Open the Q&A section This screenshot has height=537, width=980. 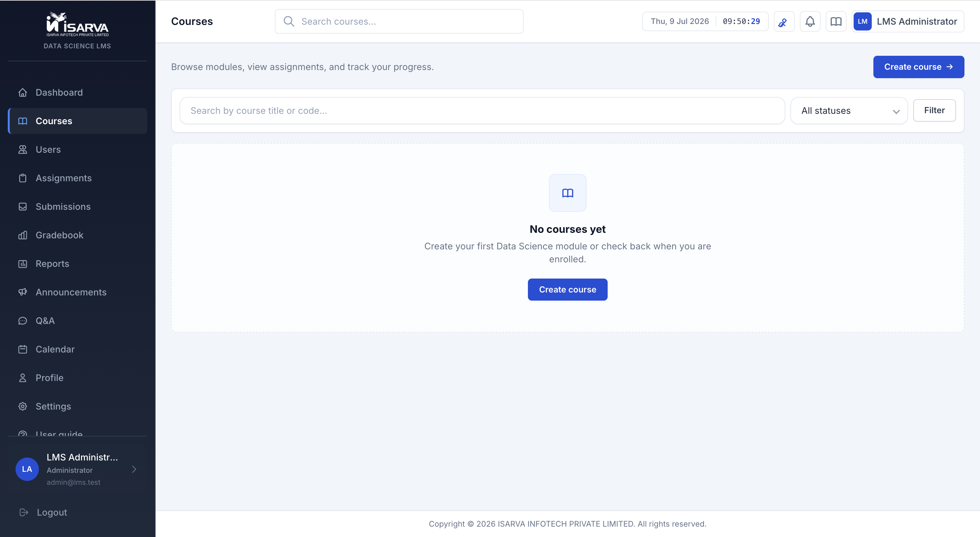pyautogui.click(x=77, y=321)
